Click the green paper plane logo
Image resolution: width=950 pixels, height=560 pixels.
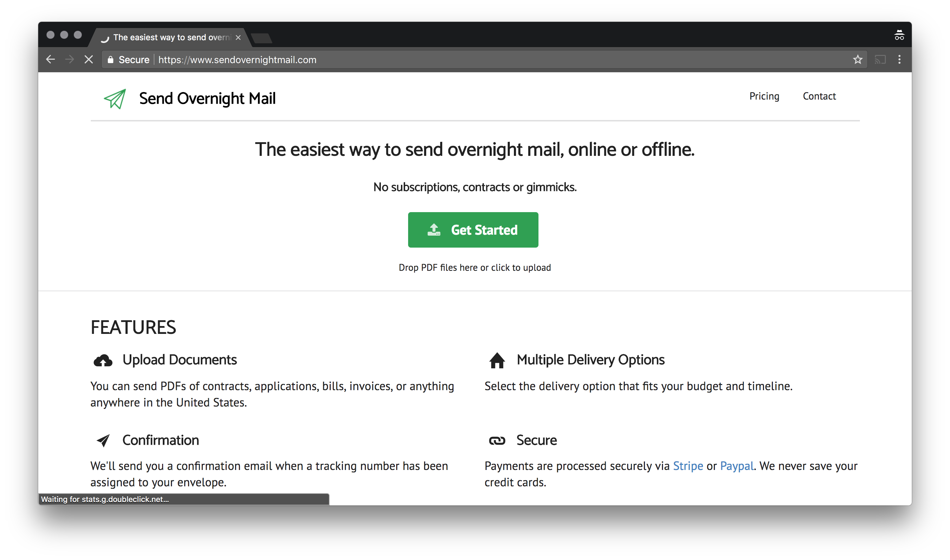[115, 99]
